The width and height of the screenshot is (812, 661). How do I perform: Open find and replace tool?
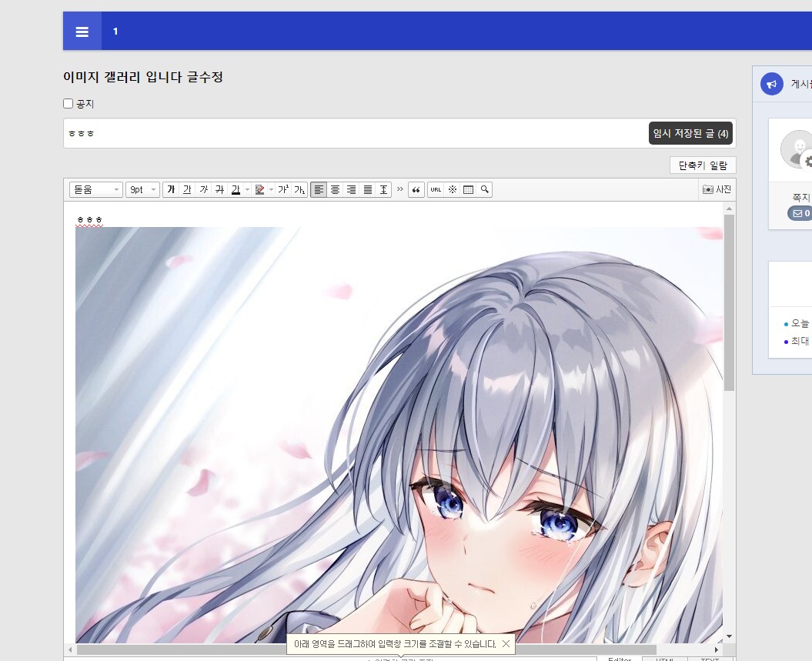484,189
